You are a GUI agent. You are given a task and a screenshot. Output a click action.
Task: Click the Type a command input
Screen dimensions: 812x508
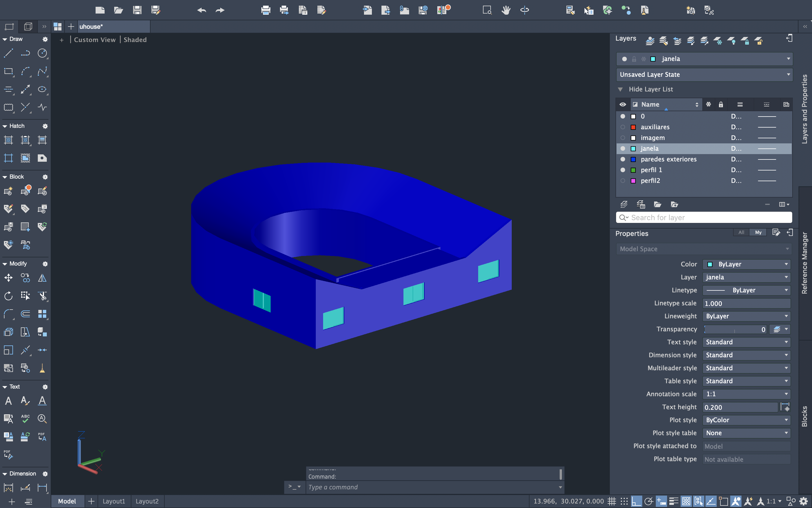click(x=434, y=487)
